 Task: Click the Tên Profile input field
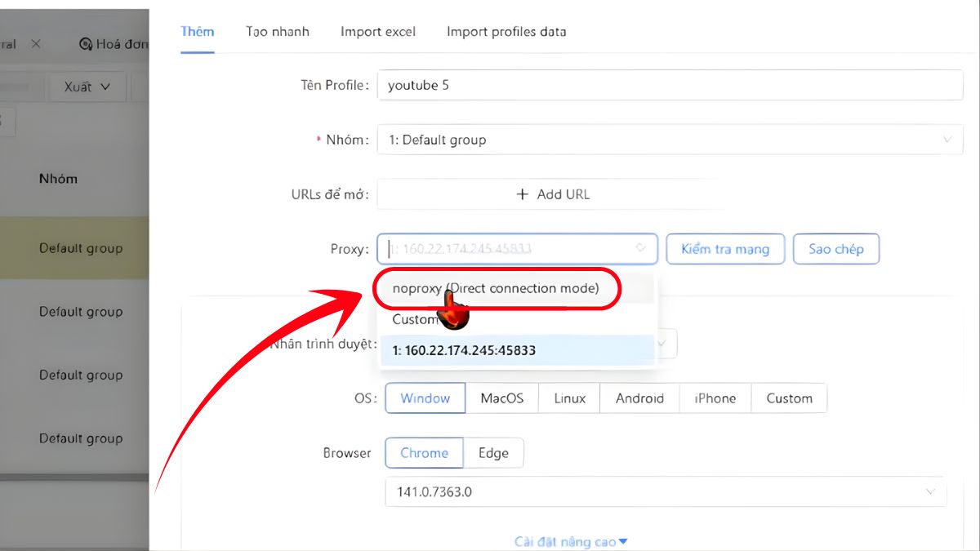(670, 85)
